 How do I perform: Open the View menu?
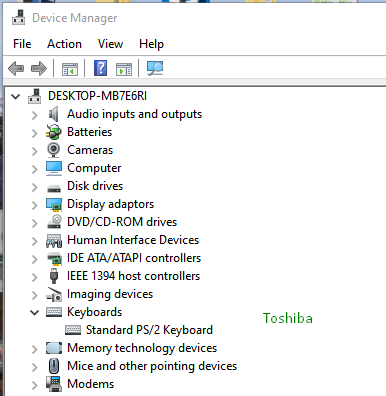(110, 44)
